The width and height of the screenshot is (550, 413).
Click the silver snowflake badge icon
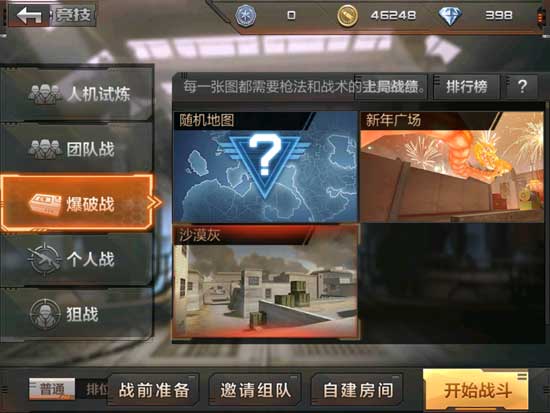246,15
